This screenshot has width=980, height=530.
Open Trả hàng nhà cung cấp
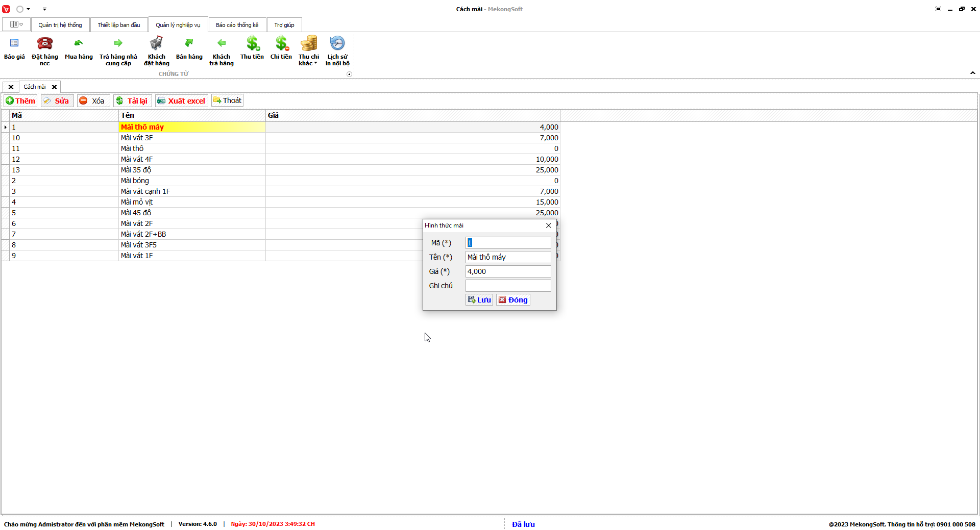click(118, 50)
